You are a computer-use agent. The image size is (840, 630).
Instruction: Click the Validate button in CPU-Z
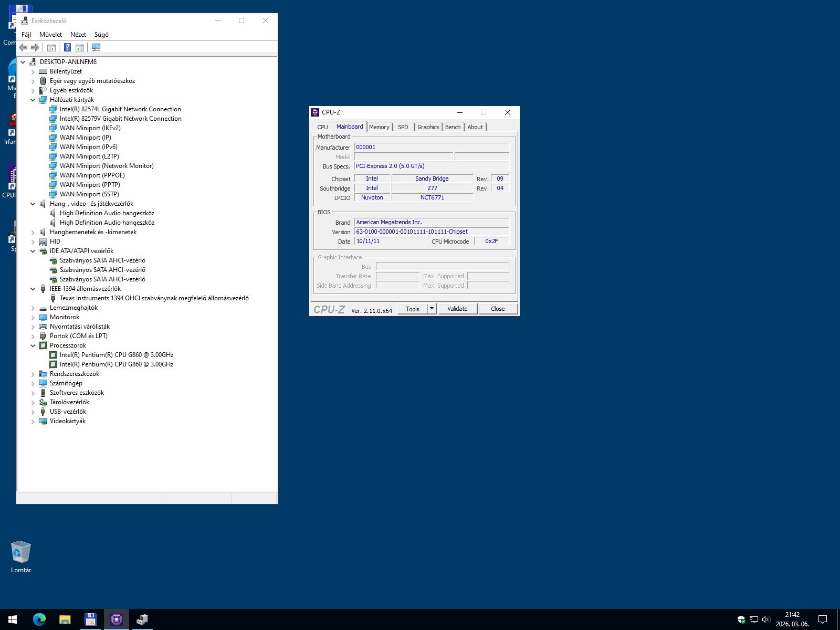pos(457,309)
